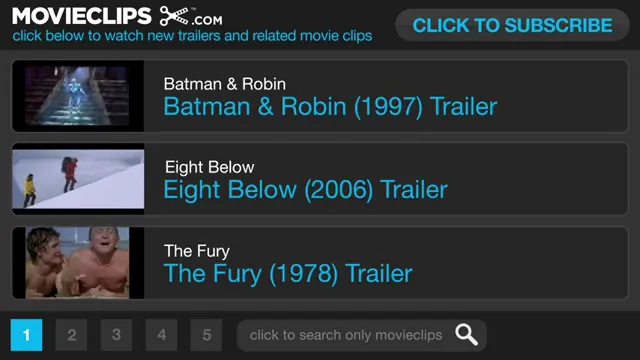Open the Eight Below snow scene thumbnail
Image resolution: width=640 pixels, height=360 pixels.
pos(78,179)
